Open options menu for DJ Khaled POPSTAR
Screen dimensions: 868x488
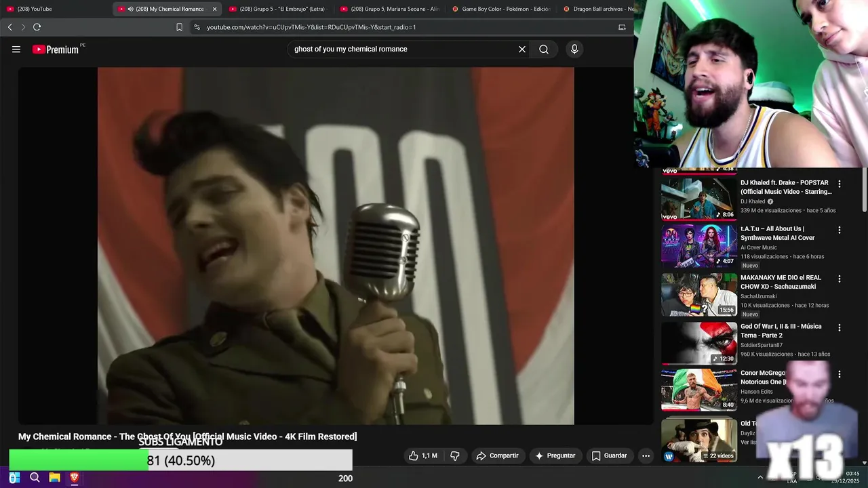[839, 184]
